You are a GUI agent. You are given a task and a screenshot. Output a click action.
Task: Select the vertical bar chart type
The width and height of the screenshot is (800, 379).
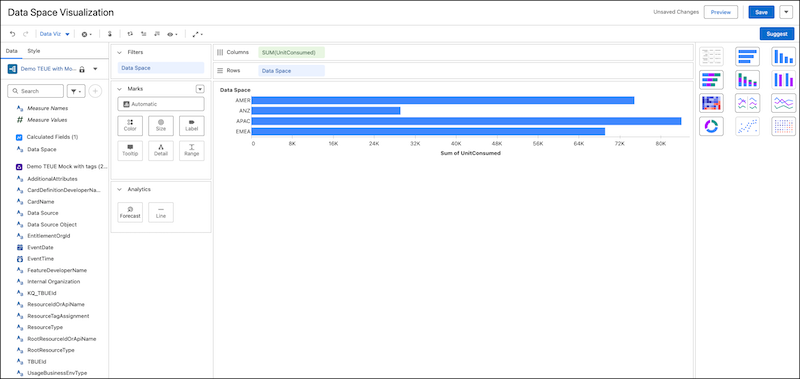[783, 57]
